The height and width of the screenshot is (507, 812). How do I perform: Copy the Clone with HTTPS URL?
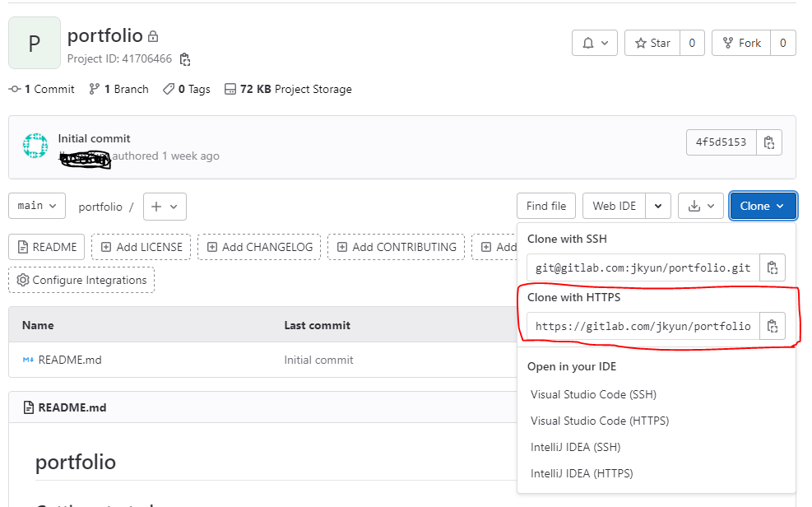click(x=773, y=326)
